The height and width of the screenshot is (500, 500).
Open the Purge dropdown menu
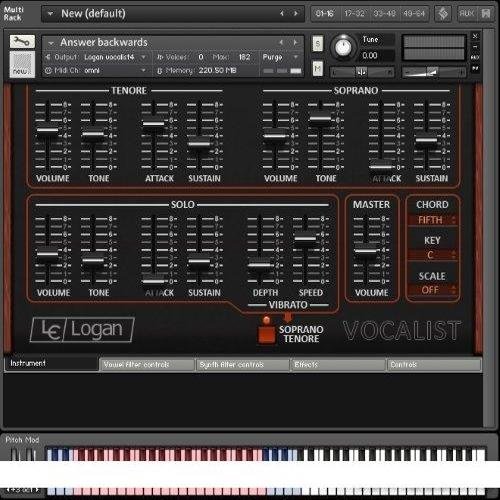[280, 57]
